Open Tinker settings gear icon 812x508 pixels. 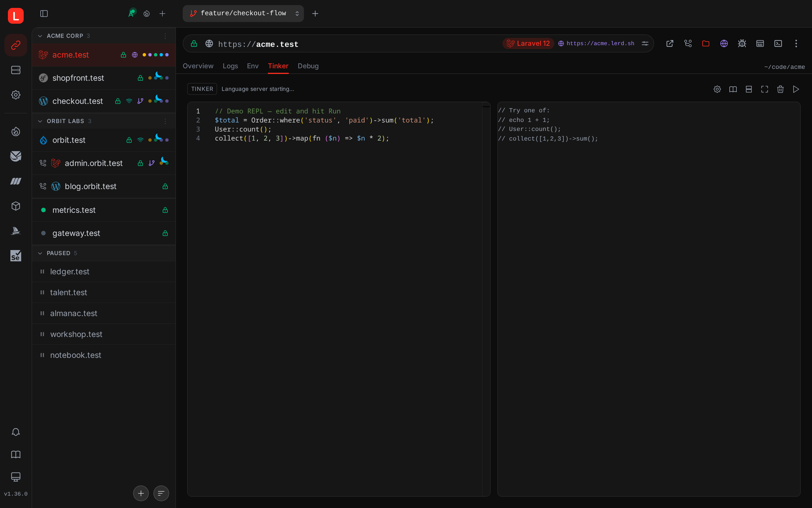717,89
